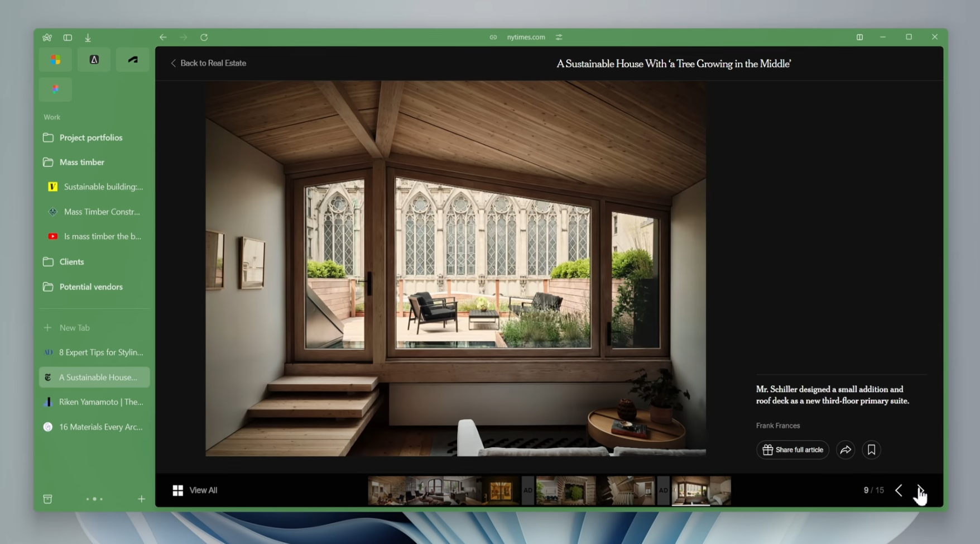
Task: Open site controls with the sliders icon
Action: (559, 37)
